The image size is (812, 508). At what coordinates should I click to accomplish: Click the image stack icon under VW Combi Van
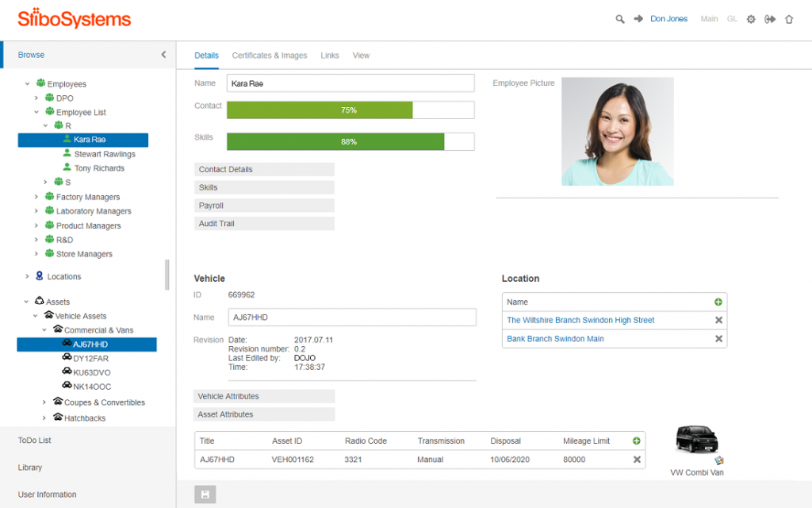click(719, 460)
